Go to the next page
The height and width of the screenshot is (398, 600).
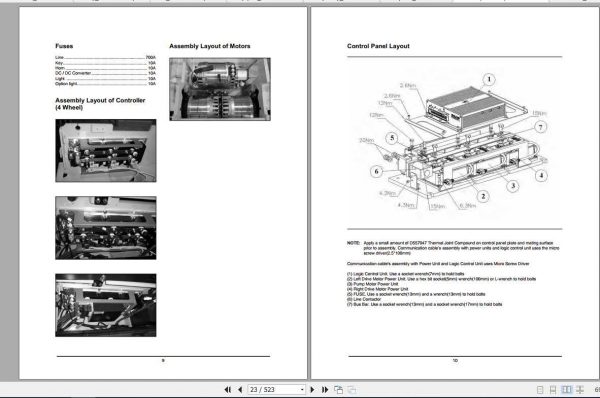[312, 390]
